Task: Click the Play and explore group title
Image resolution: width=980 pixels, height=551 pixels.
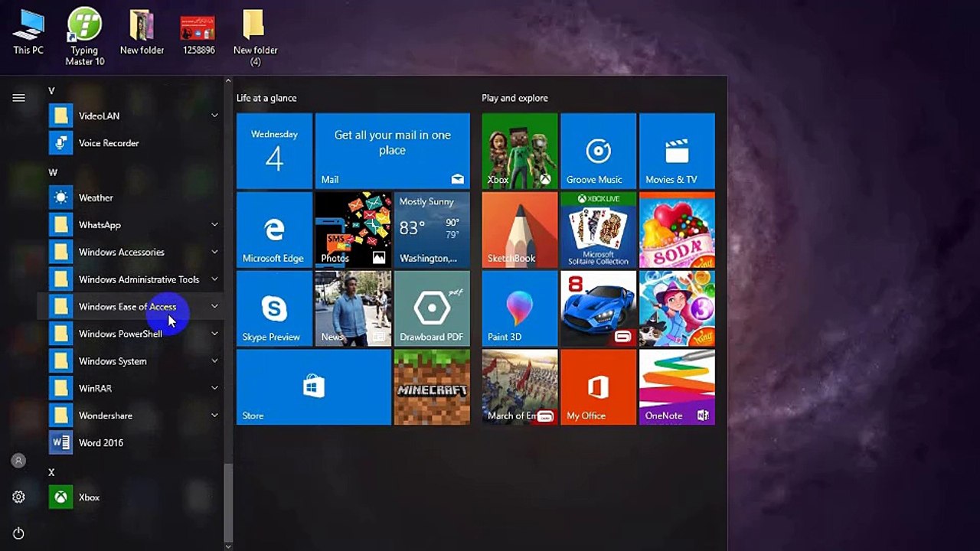Action: (x=514, y=98)
